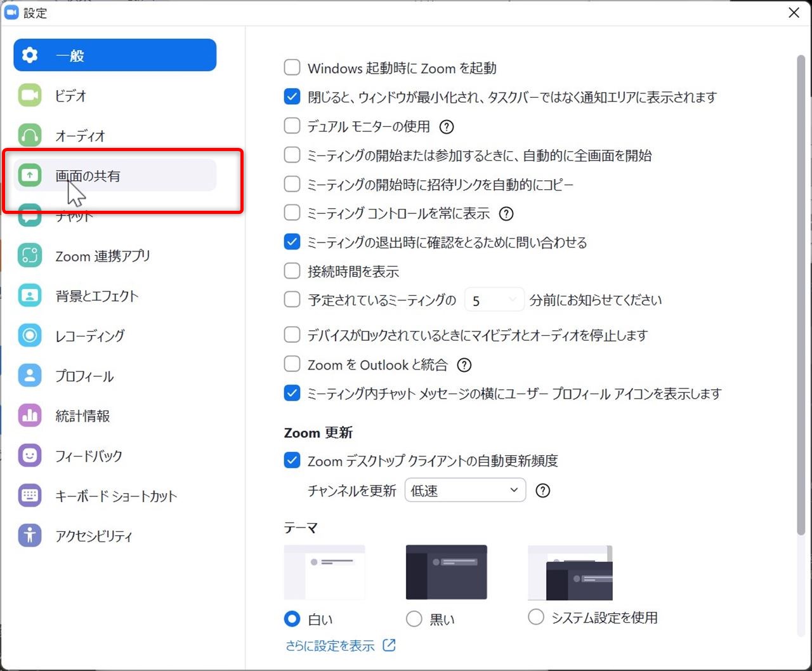Click the 統計情報 chart icon
Viewport: 812px width, 671px height.
pos(30,415)
